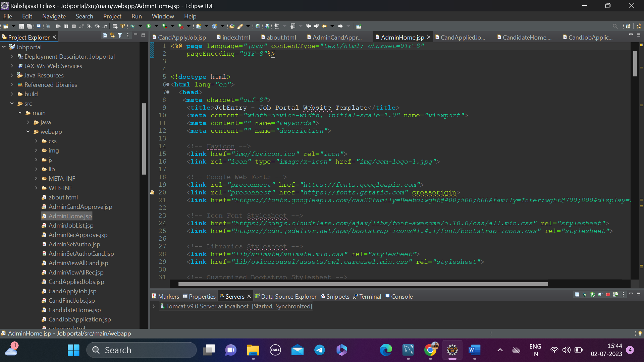644x362 pixels.
Task: Publish changes to the server icon
Action: pyautogui.click(x=615, y=295)
